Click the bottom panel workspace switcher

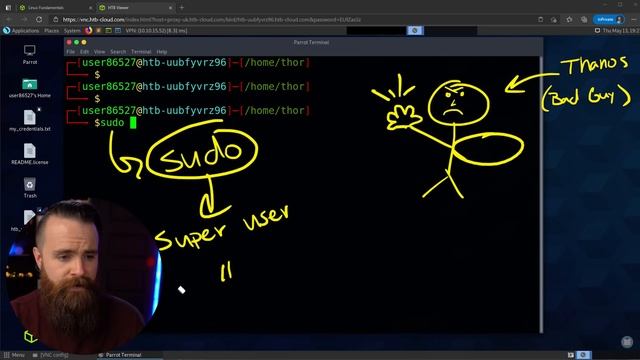pyautogui.click(x=584, y=355)
